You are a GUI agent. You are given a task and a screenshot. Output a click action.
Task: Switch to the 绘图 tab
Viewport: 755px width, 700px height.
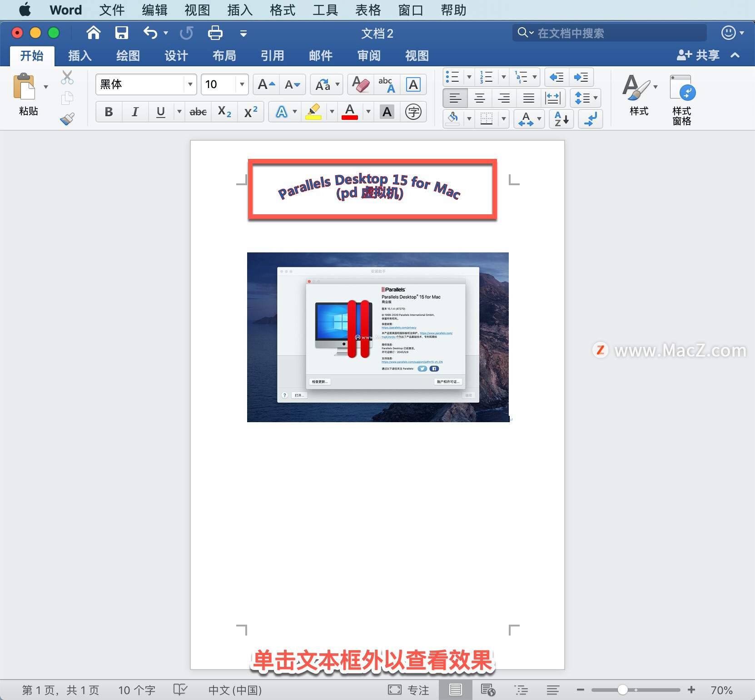[128, 56]
